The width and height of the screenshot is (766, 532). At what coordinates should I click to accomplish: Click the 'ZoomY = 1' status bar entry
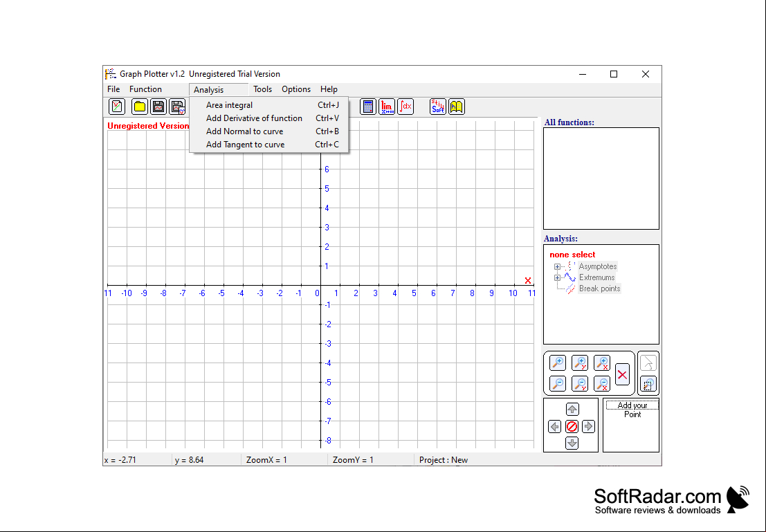point(353,459)
